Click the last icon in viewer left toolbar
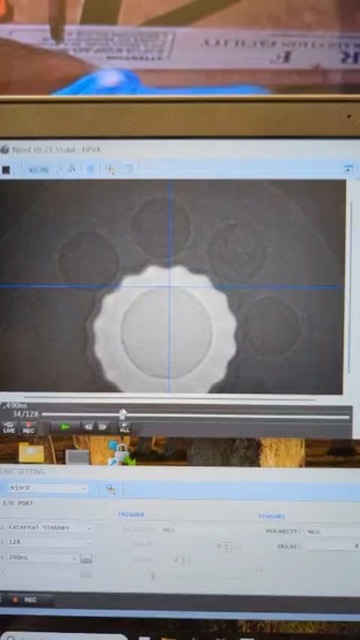The height and width of the screenshot is (640, 360). [x=129, y=169]
